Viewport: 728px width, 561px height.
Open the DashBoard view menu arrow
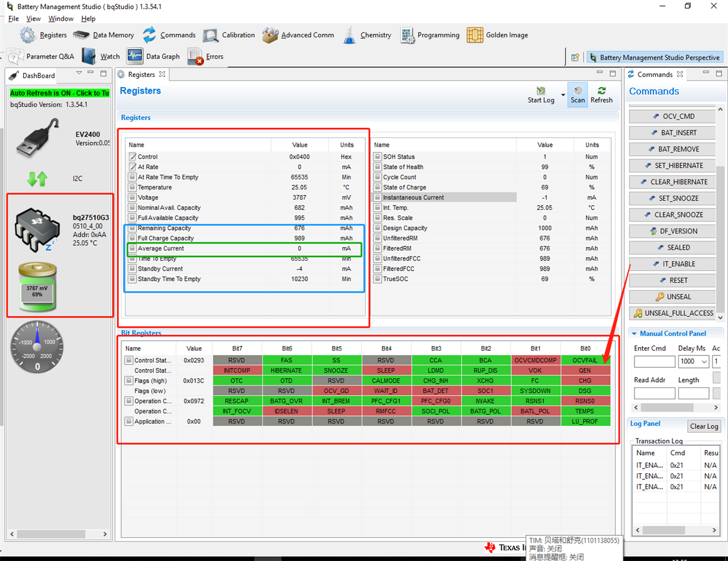pyautogui.click(x=79, y=73)
